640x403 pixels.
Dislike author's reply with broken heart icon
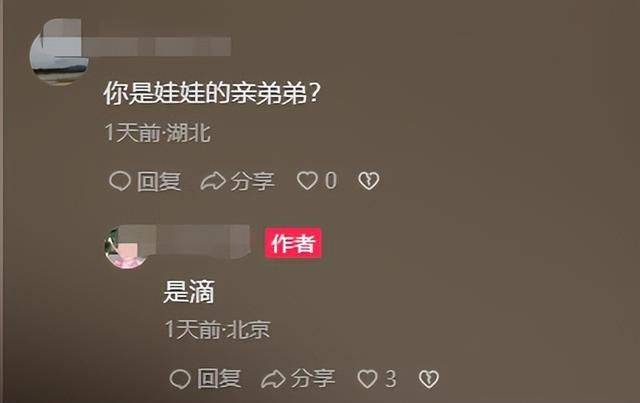pos(429,379)
